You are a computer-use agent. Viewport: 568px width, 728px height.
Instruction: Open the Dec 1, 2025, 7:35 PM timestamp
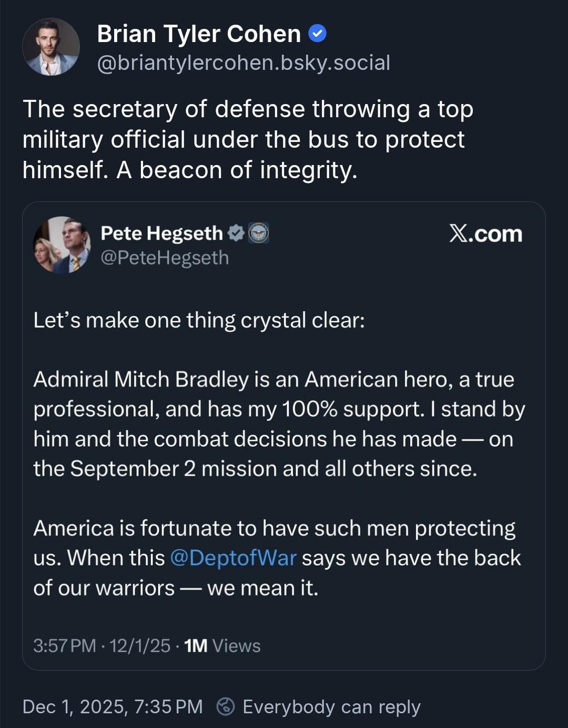113,707
